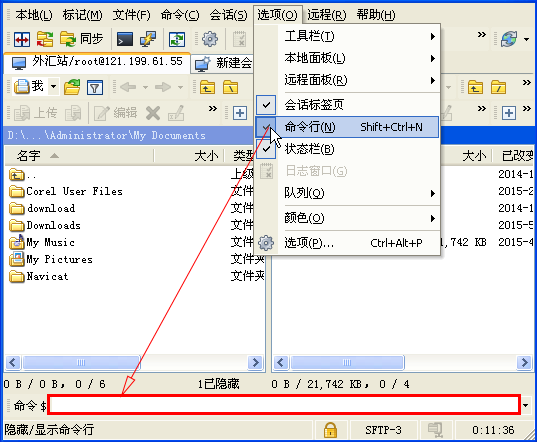The height and width of the screenshot is (442, 537).
Task: Click remote panel plus new icon
Action: (x=509, y=113)
